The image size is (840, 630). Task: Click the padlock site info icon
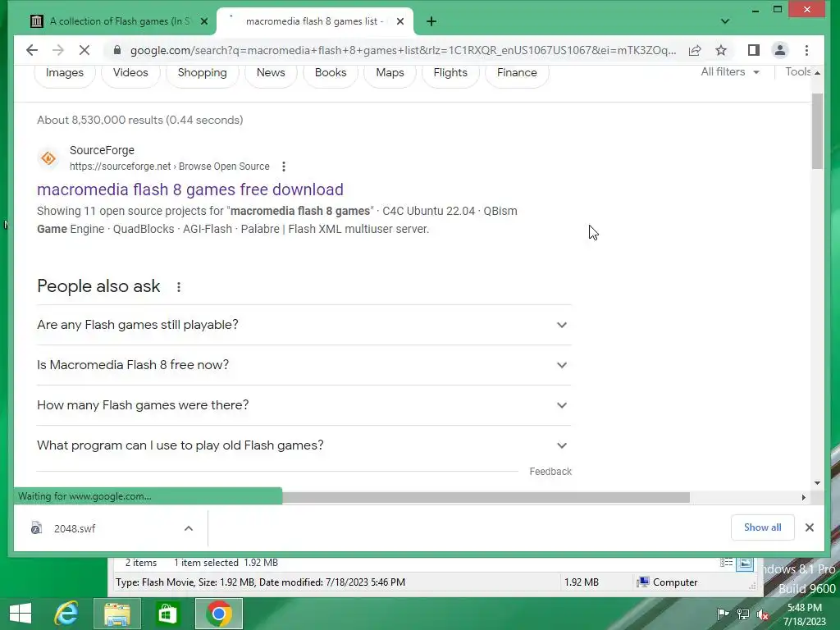pyautogui.click(x=116, y=50)
